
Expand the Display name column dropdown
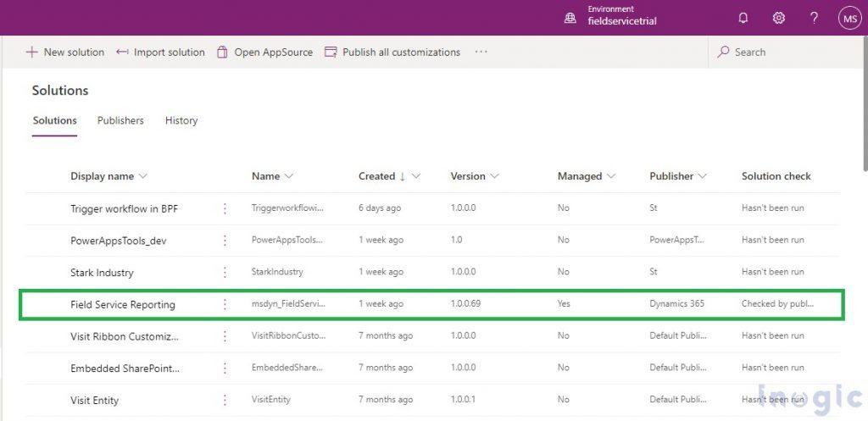tap(142, 176)
